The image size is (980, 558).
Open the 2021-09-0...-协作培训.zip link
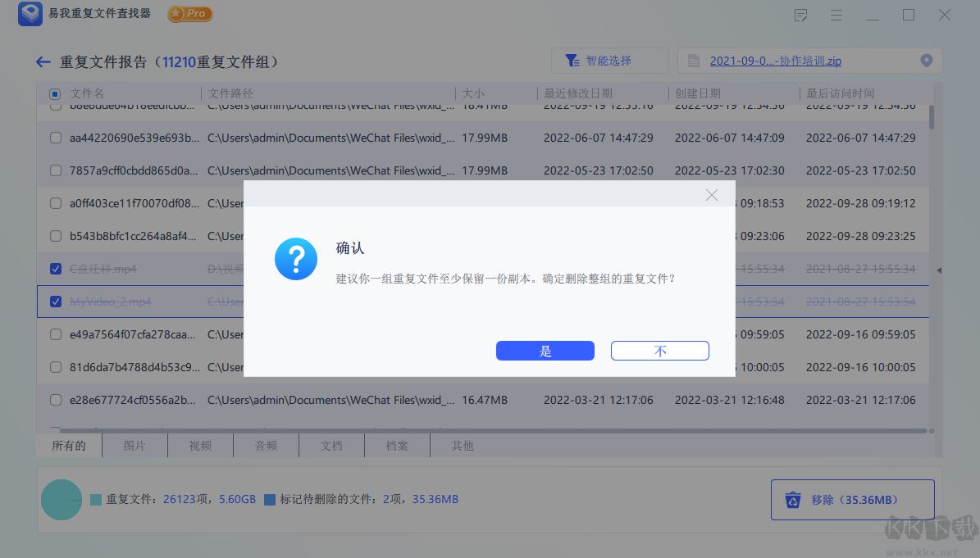(775, 61)
